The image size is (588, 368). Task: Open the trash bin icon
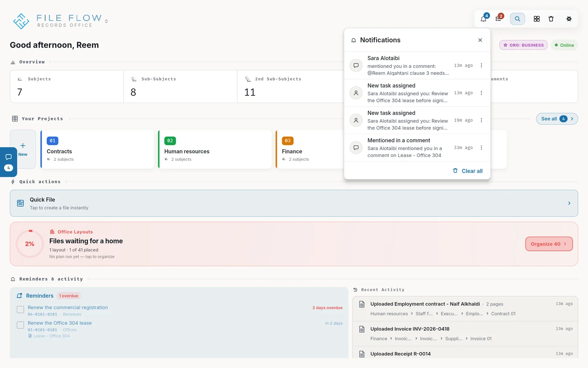pyautogui.click(x=551, y=19)
